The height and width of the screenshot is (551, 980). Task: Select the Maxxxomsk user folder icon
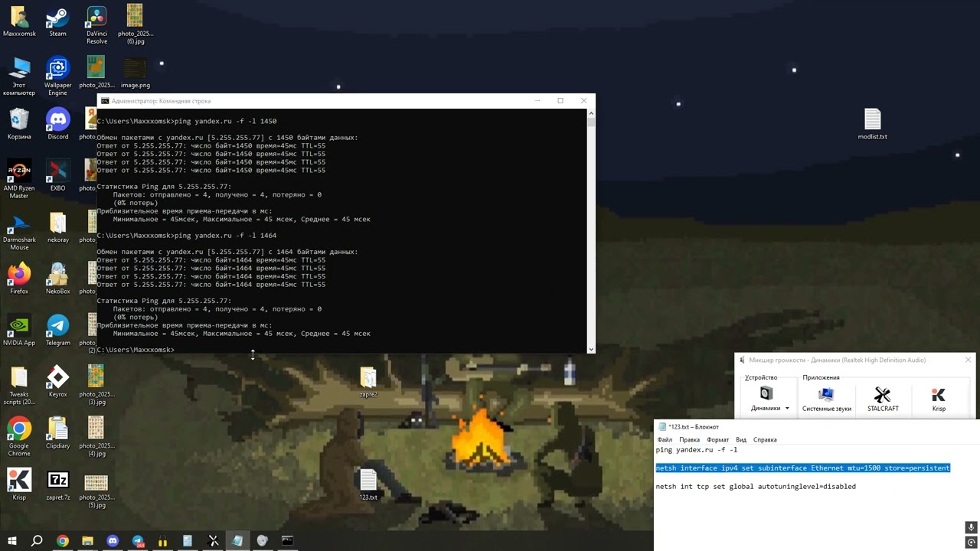[x=19, y=21]
